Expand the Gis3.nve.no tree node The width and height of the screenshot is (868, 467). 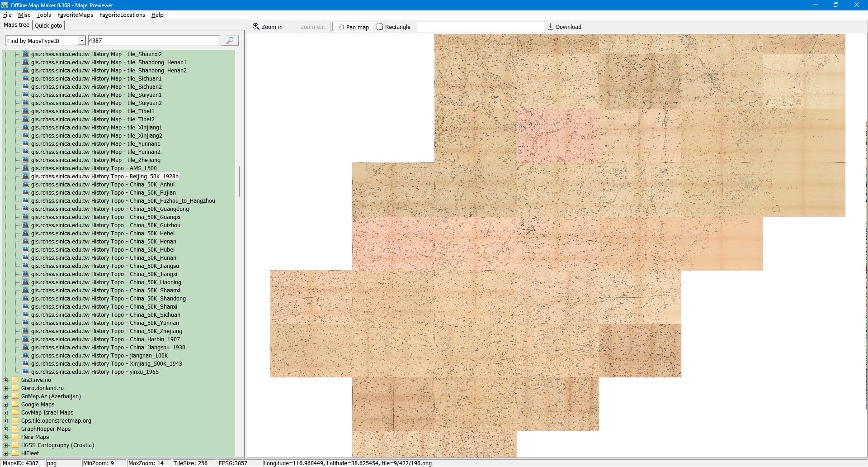tap(5, 380)
